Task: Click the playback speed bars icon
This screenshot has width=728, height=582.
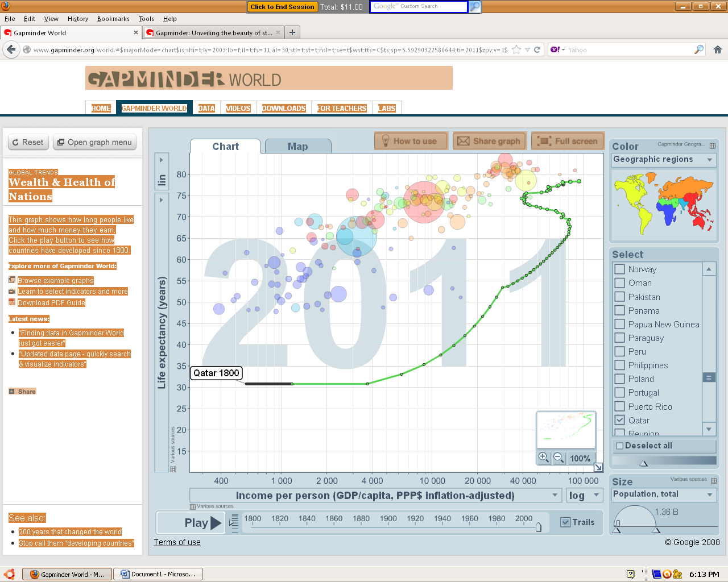Action: [x=234, y=522]
